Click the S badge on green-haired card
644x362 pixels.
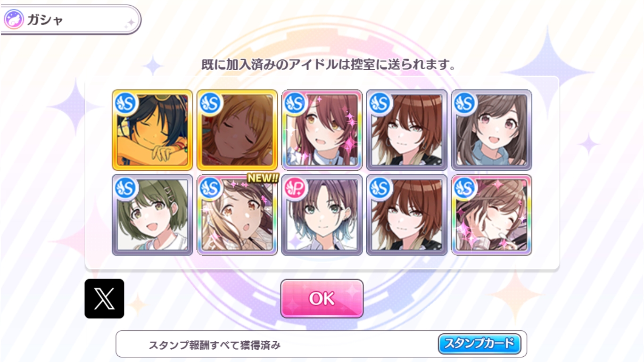point(125,188)
